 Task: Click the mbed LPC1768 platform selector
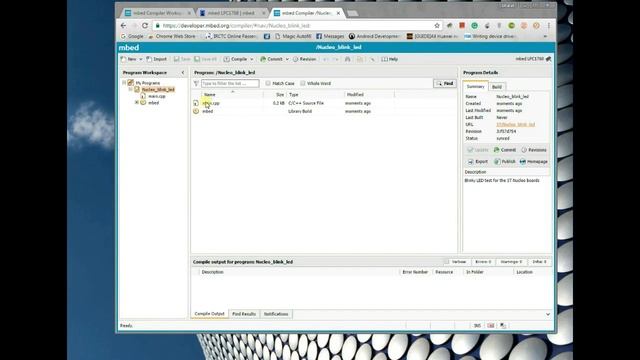point(533,59)
